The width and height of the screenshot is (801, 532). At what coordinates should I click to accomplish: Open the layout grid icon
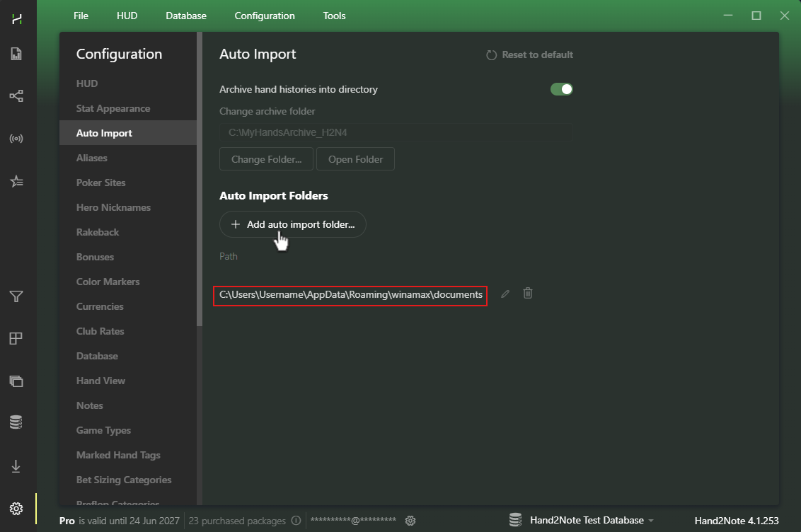pos(16,338)
